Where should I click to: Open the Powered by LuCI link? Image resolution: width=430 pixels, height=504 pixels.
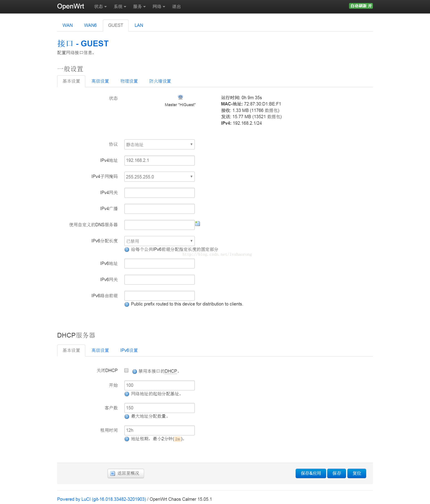point(101,499)
